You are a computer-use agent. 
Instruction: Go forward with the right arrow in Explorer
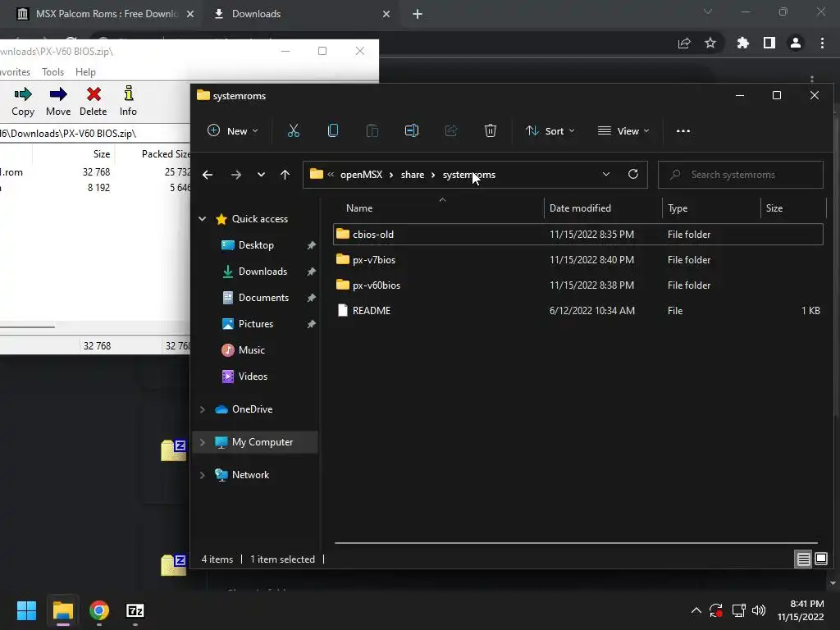(x=235, y=175)
